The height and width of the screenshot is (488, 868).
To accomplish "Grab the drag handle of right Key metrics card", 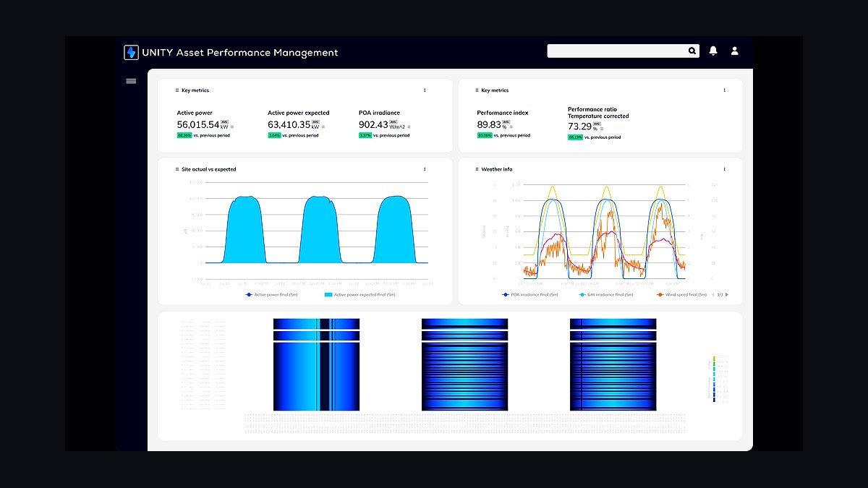I will point(477,90).
